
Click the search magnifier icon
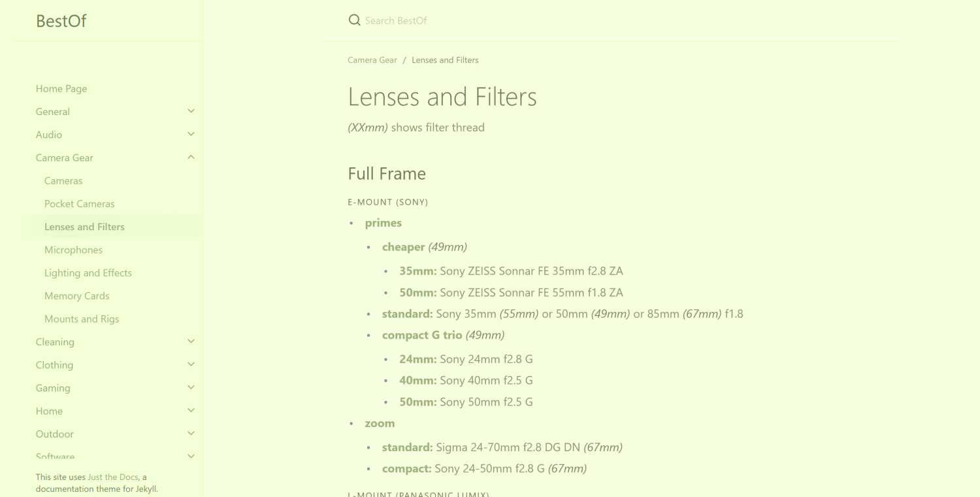coord(355,20)
